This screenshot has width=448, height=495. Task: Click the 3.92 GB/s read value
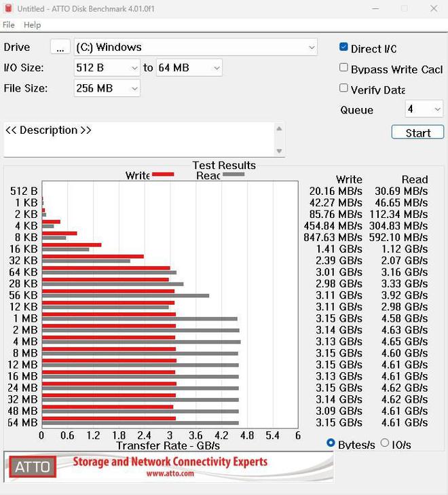(x=405, y=295)
